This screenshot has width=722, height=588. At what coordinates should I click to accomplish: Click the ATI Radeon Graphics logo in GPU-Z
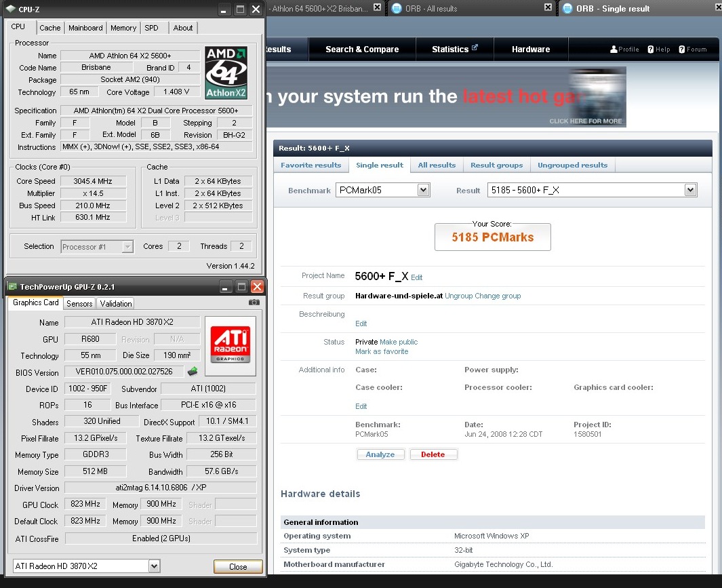pyautogui.click(x=230, y=344)
